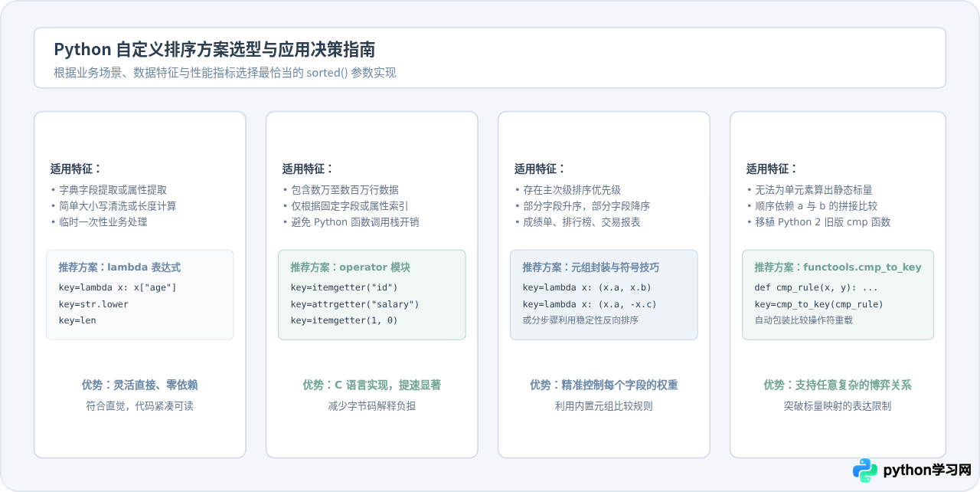Click the text "利用内置元组比较规则"
This screenshot has width=980, height=492.
pyautogui.click(x=604, y=406)
